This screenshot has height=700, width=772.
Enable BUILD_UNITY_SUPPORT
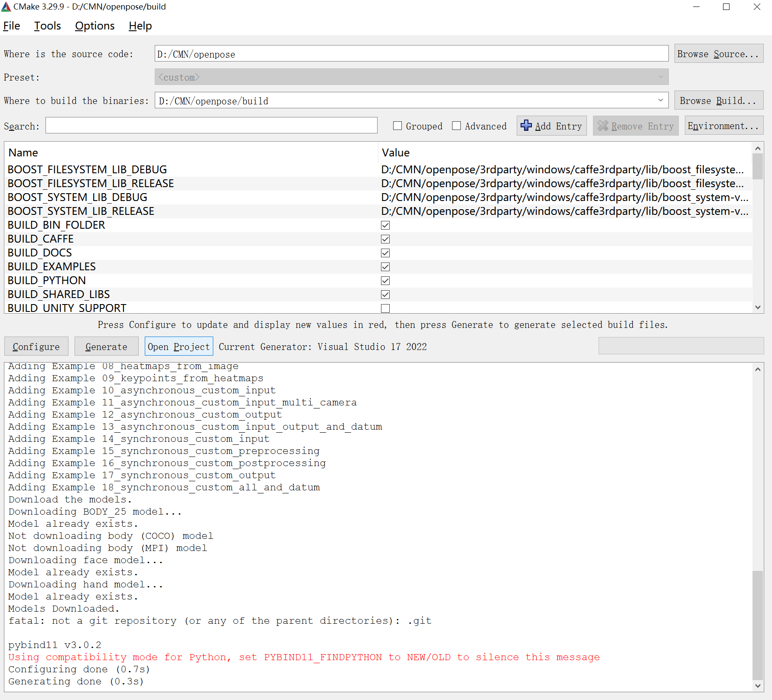coord(385,308)
